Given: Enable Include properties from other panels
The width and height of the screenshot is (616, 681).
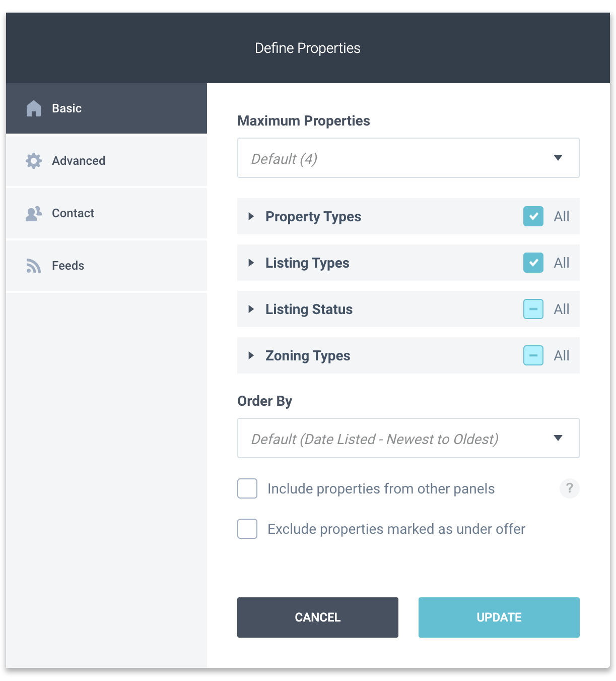Looking at the screenshot, I should (247, 488).
